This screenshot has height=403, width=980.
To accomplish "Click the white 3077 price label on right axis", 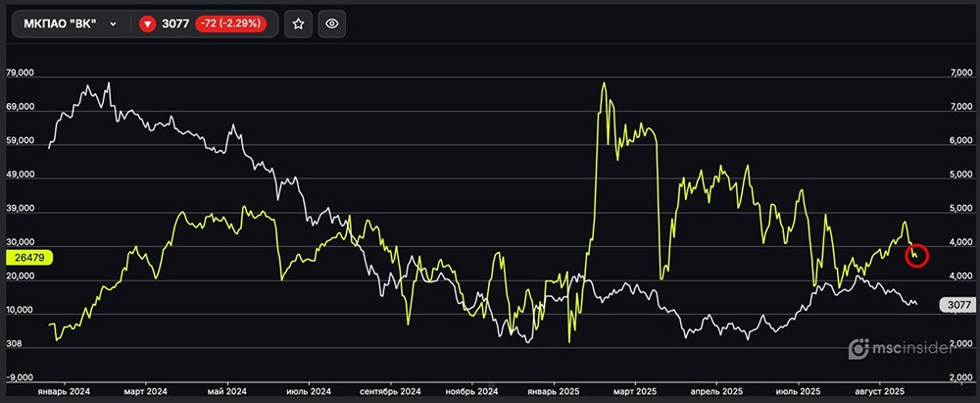I will click(x=958, y=305).
